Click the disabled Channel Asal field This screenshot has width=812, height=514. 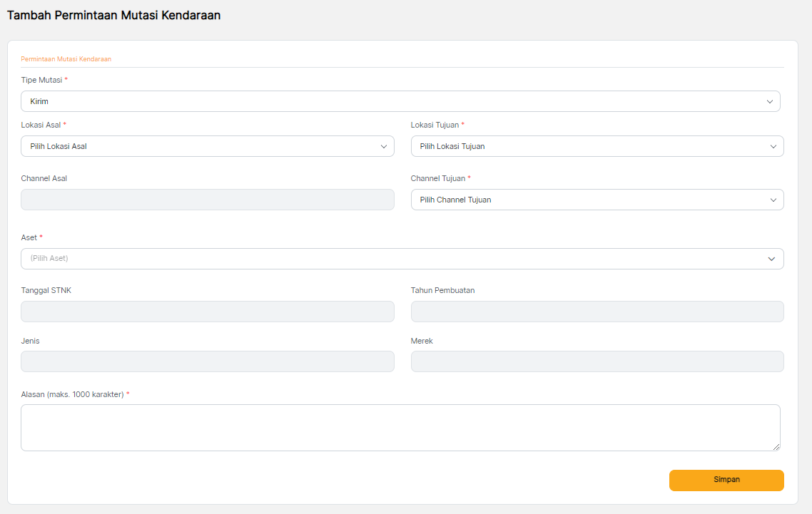[x=207, y=200]
